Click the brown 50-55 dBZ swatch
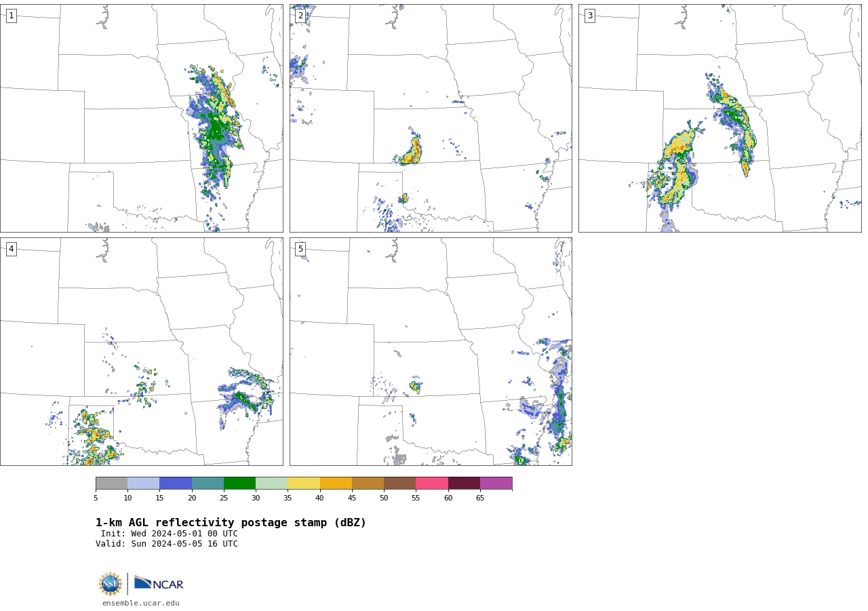 (x=400, y=484)
